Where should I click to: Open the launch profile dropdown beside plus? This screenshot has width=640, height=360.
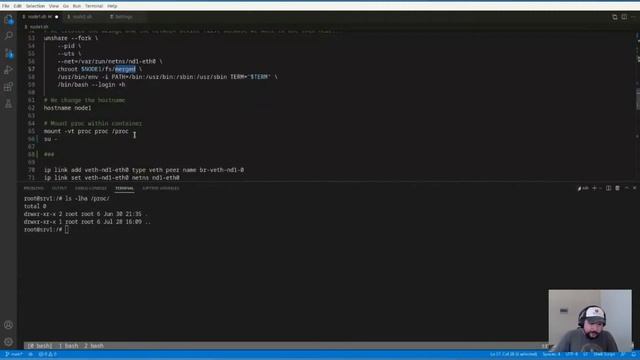pyautogui.click(x=600, y=188)
